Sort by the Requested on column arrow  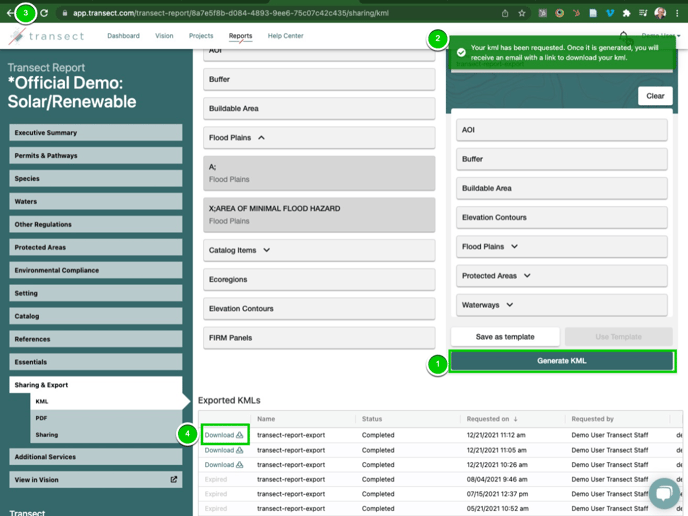[516, 419]
